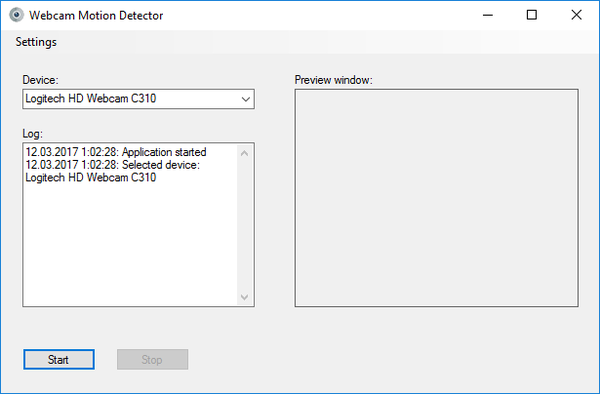Maximize the Webcam Motion Detector window

(532, 15)
